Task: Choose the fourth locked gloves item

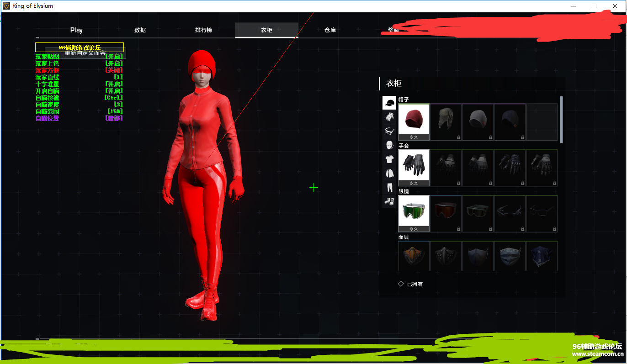Action: (510, 168)
